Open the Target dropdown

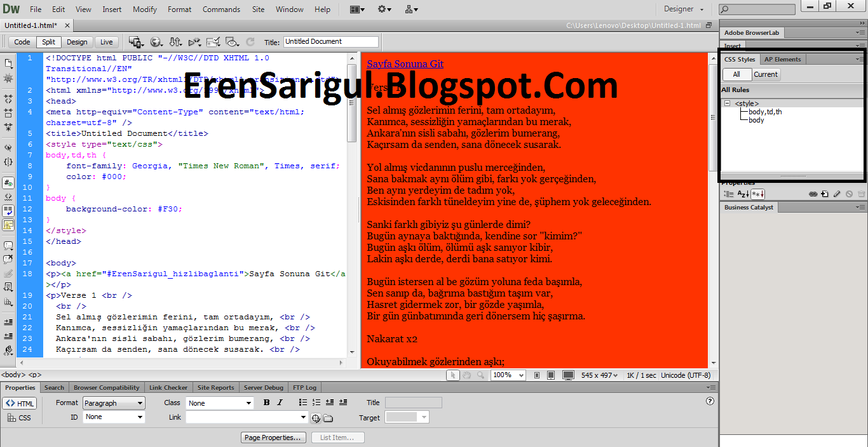[x=407, y=417]
